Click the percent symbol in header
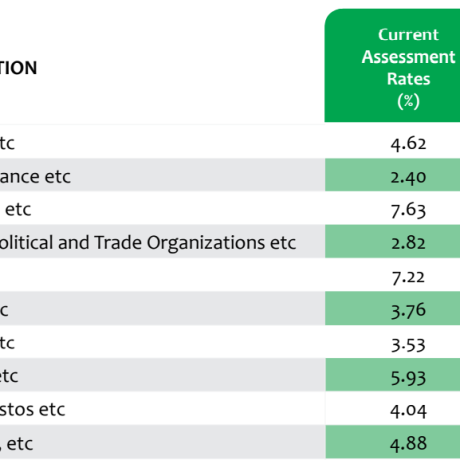This screenshot has height=460, width=460. tap(408, 101)
